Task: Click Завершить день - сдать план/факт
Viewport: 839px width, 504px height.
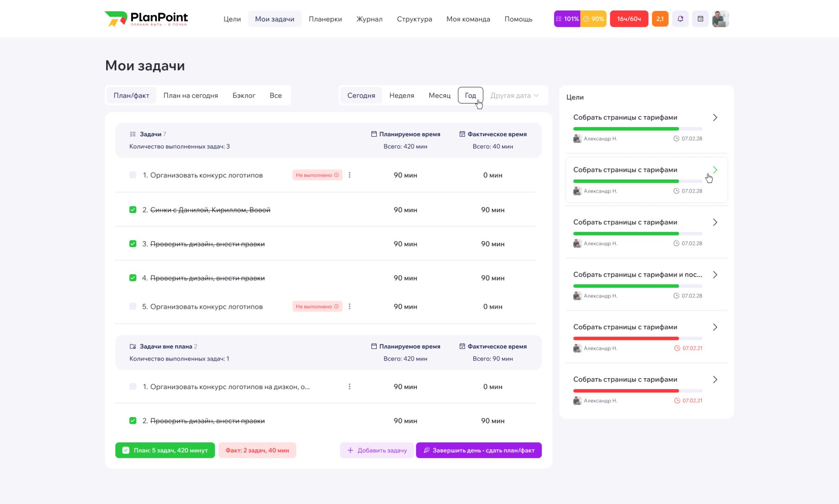Action: [x=479, y=450]
